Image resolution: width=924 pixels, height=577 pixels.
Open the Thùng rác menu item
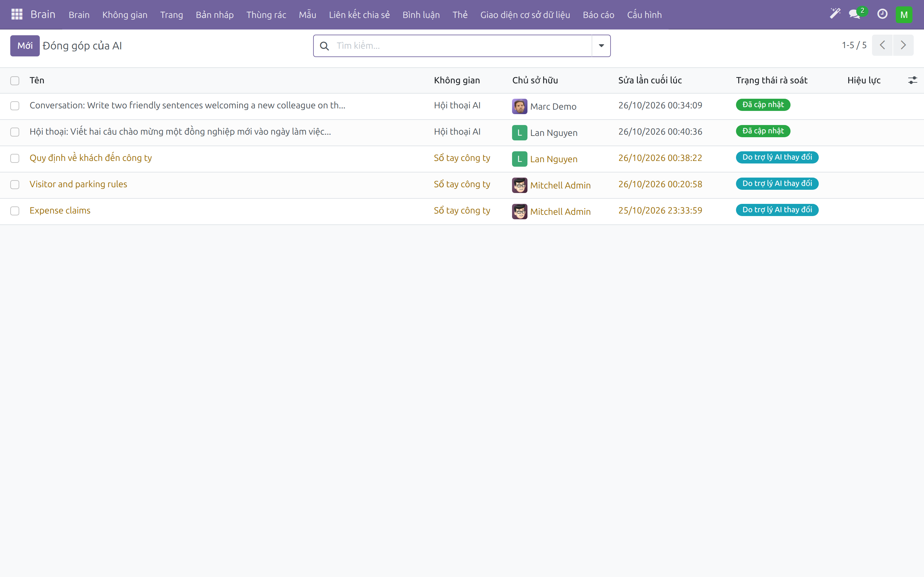pos(266,14)
